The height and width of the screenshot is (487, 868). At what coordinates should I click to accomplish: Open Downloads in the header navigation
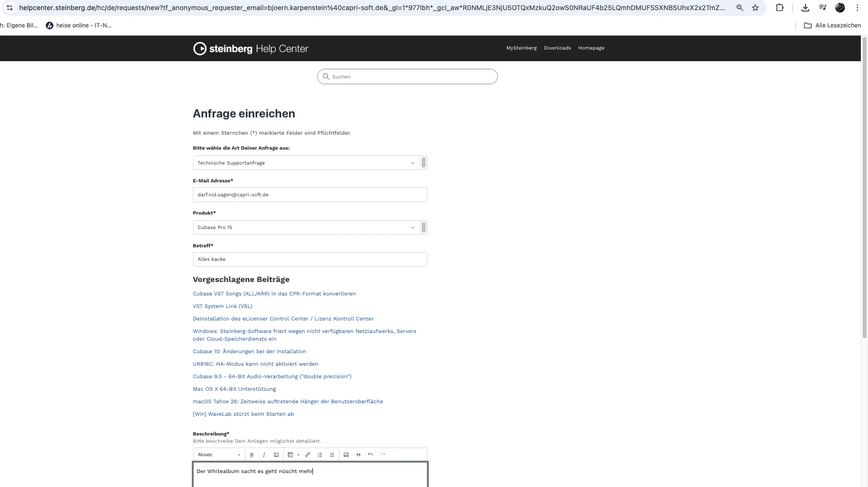(557, 48)
